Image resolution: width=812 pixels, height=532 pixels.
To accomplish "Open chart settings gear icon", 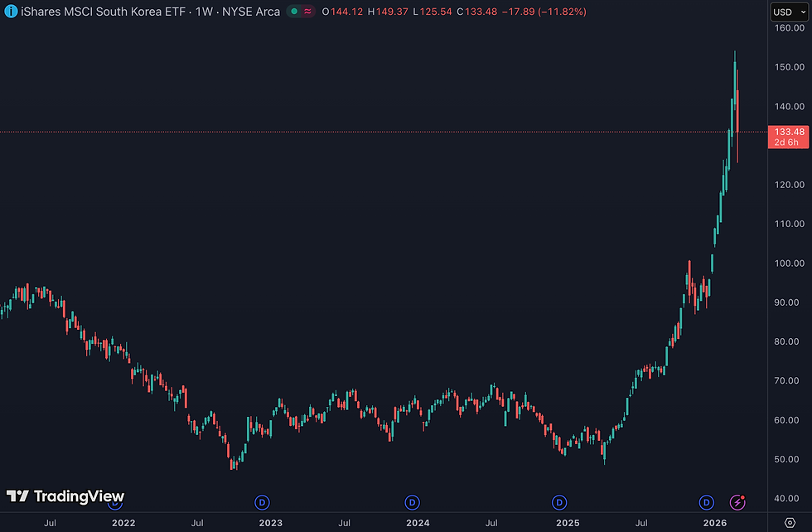I will coord(790,523).
